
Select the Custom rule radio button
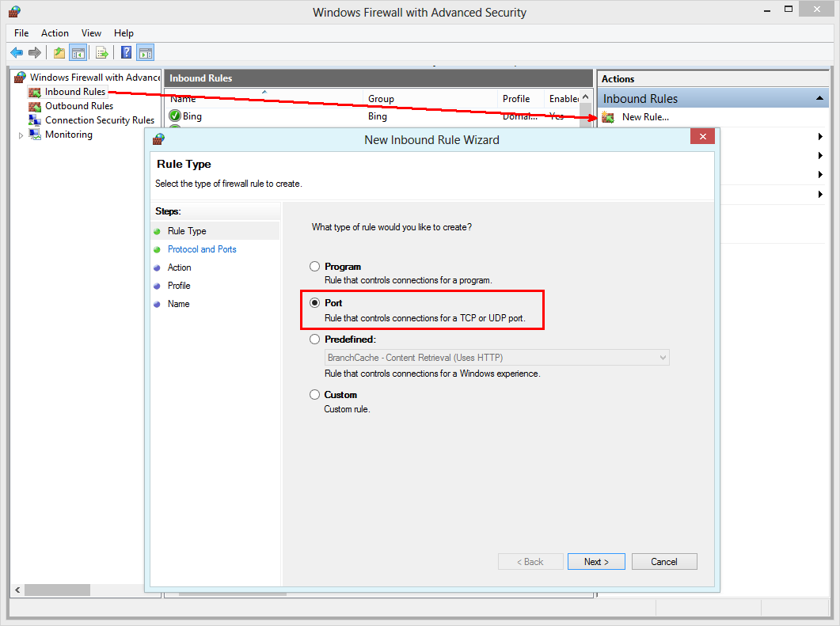pos(315,394)
